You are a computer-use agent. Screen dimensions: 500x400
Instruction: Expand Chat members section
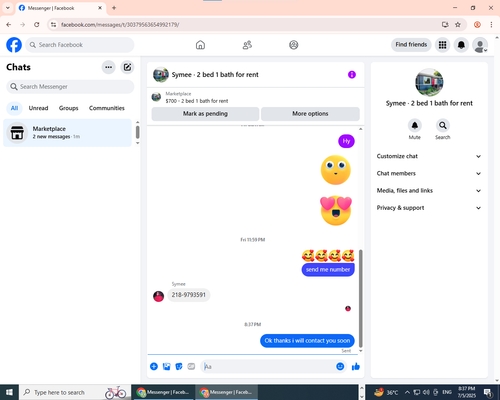pyautogui.click(x=429, y=173)
